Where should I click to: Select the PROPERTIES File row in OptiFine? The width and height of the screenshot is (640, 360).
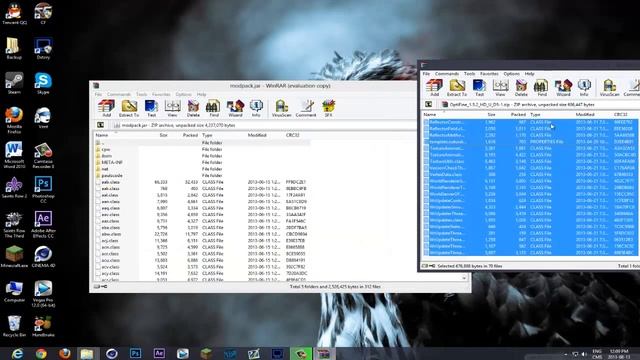(530, 142)
